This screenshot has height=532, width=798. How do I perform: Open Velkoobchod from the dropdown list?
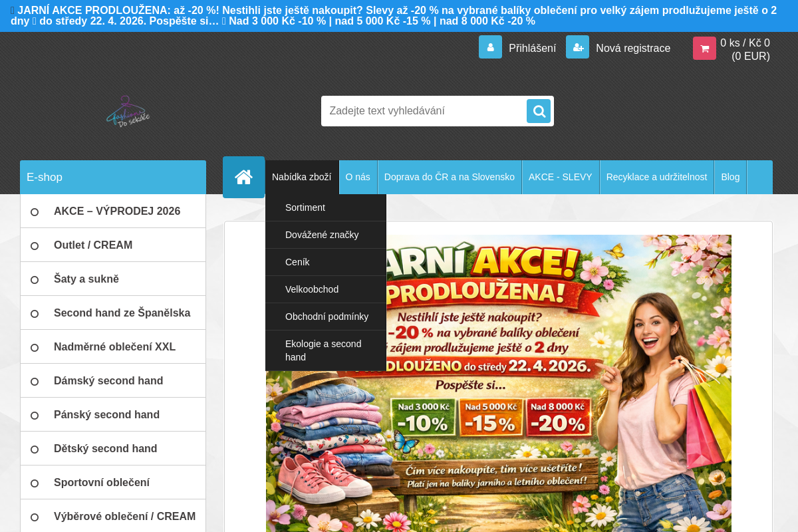[312, 289]
